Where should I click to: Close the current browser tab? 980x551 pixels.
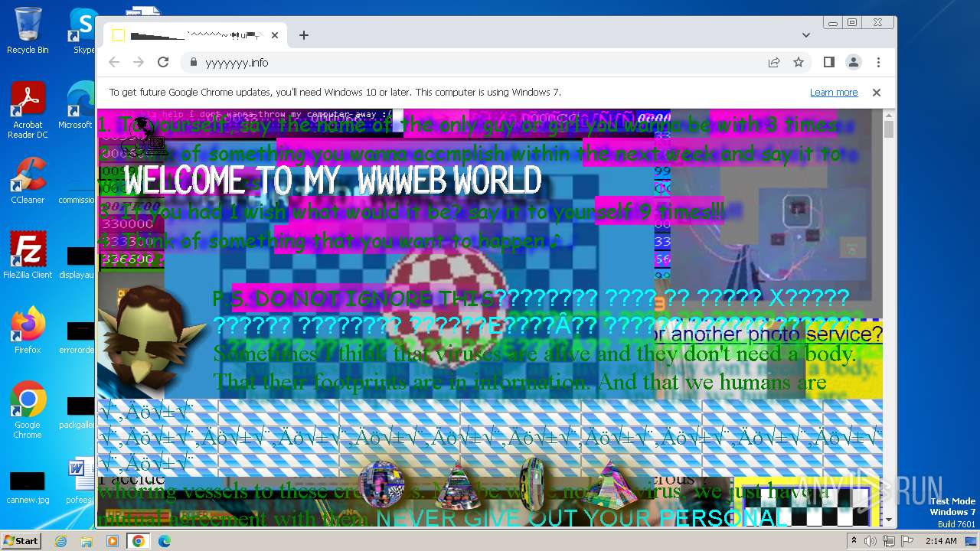coord(275,35)
